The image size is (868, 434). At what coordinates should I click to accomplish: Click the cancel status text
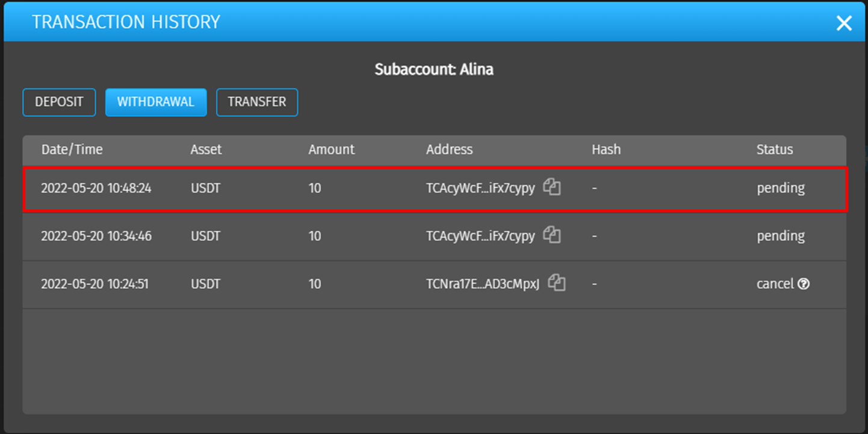(x=775, y=284)
